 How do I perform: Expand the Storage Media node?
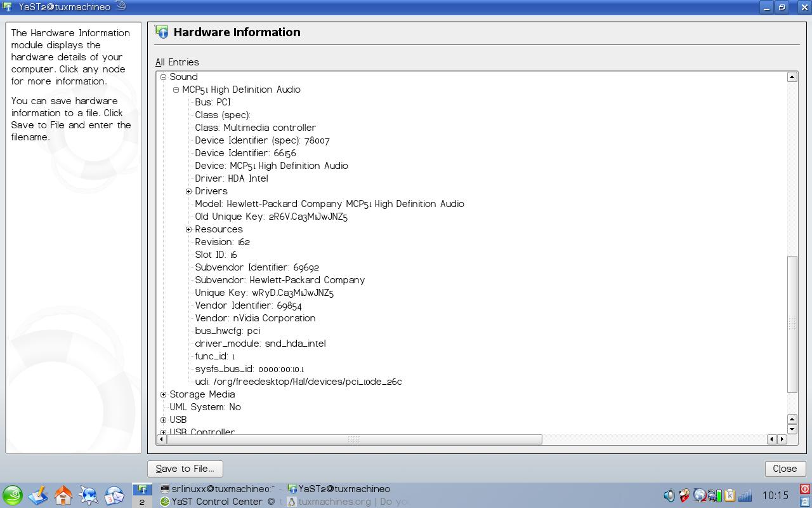coord(163,394)
